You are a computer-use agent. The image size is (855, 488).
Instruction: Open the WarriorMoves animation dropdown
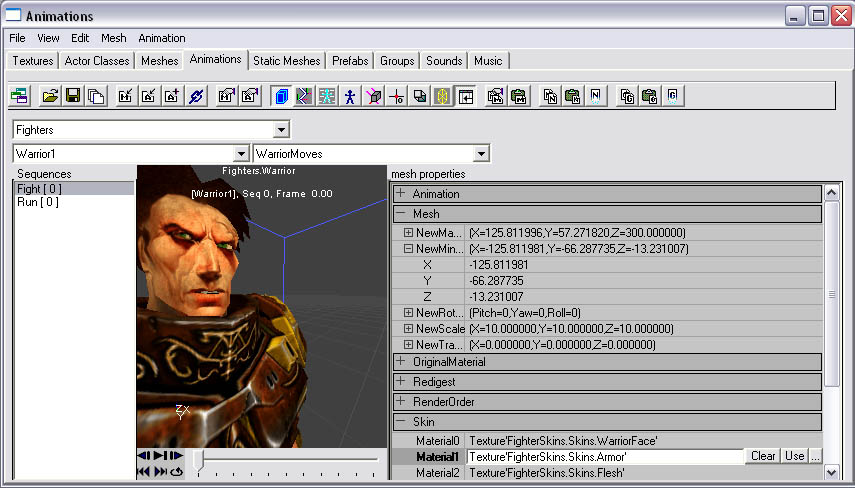pos(481,154)
